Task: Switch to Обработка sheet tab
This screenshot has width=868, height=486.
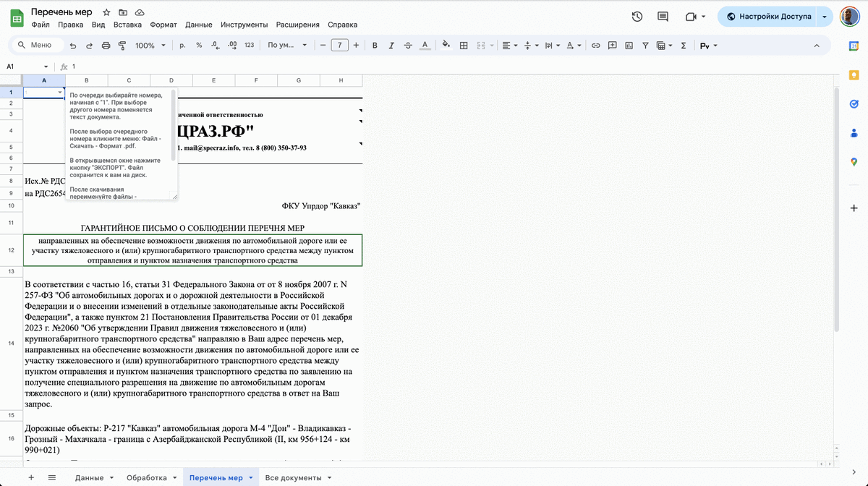Action: click(x=151, y=477)
